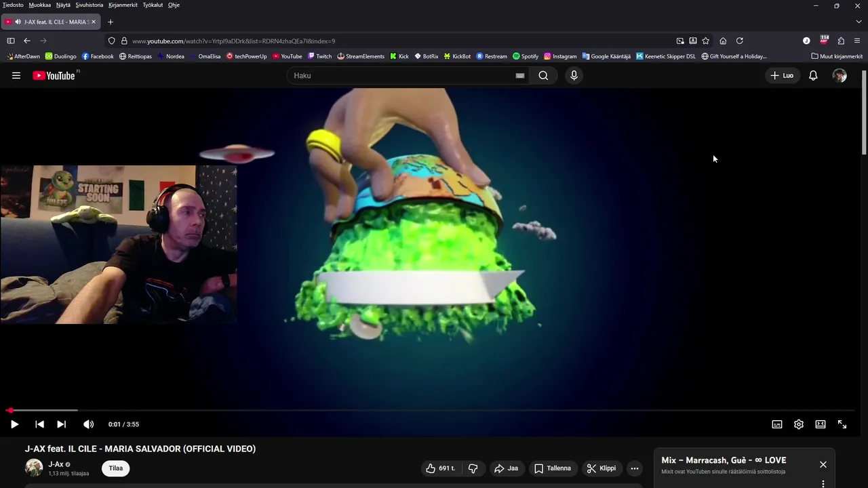The image size is (868, 488).
Task: Close the Mix playlist panel
Action: point(823,464)
